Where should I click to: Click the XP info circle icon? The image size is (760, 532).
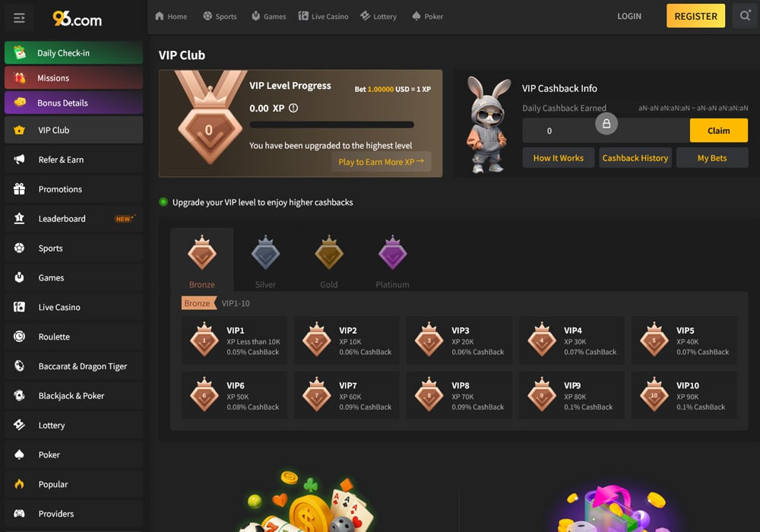293,108
